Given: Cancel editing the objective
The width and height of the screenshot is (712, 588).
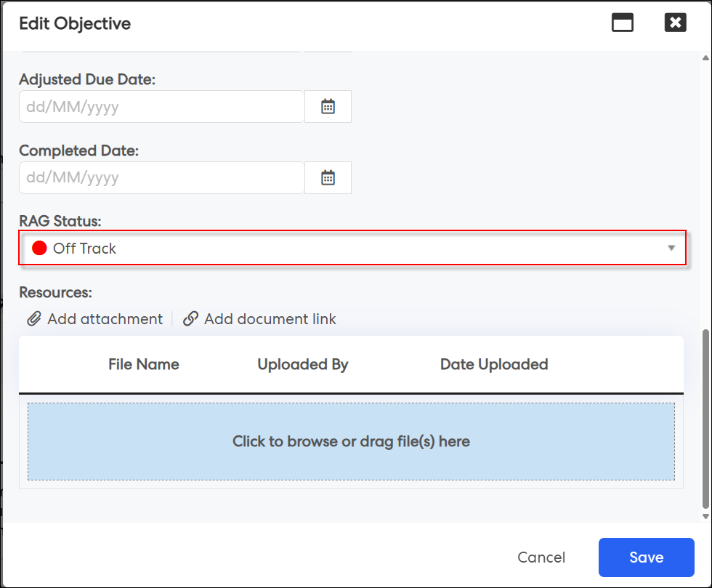Looking at the screenshot, I should [x=541, y=557].
